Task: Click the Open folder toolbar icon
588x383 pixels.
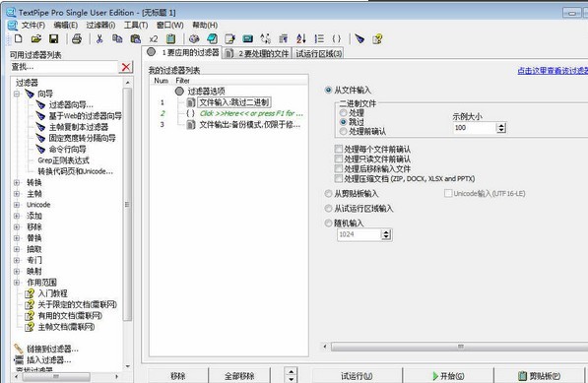Action: pos(36,38)
